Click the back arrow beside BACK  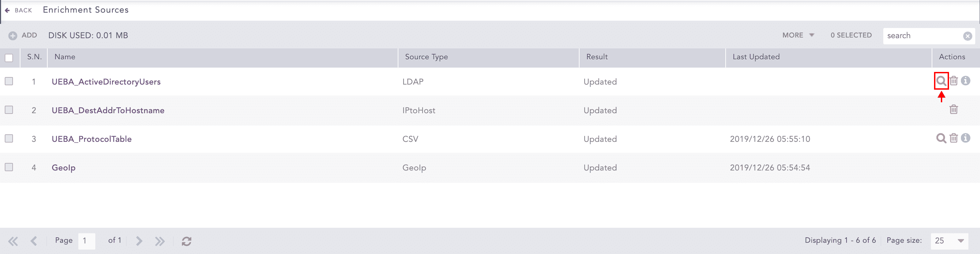point(7,10)
